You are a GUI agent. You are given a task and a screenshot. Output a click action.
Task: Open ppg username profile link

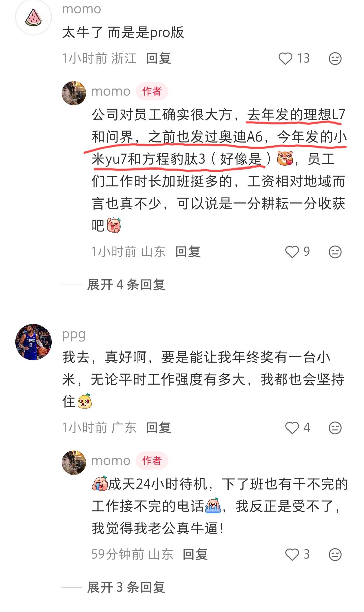pos(74,335)
